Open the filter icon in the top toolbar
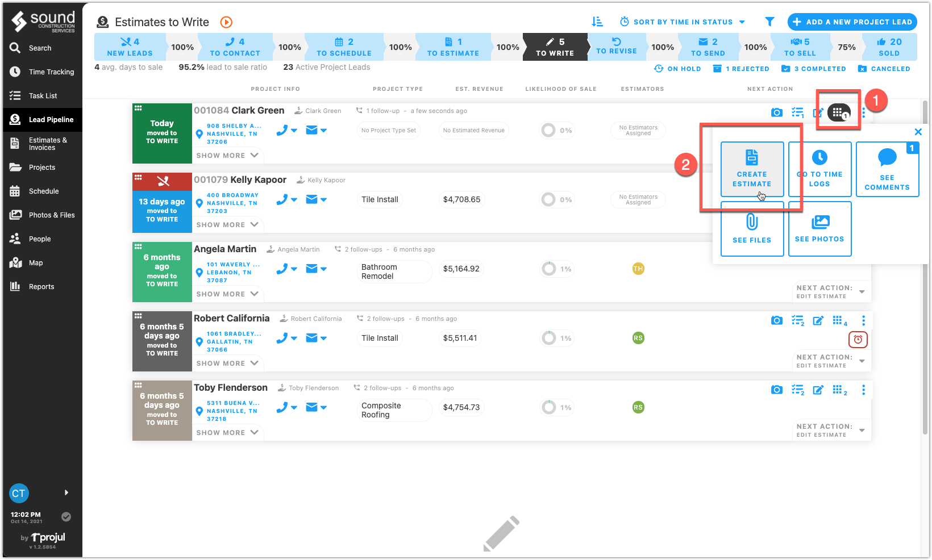Viewport: 932px width, 560px height. tap(769, 22)
